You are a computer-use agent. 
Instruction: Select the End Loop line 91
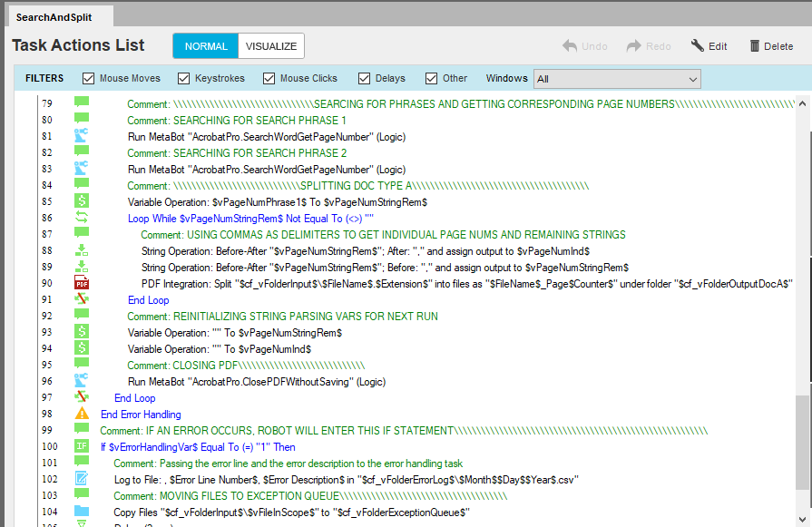click(148, 300)
